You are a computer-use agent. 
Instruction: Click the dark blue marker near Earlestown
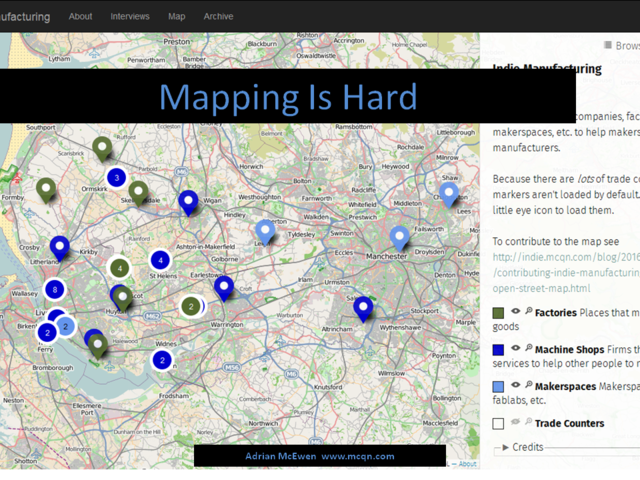(224, 288)
